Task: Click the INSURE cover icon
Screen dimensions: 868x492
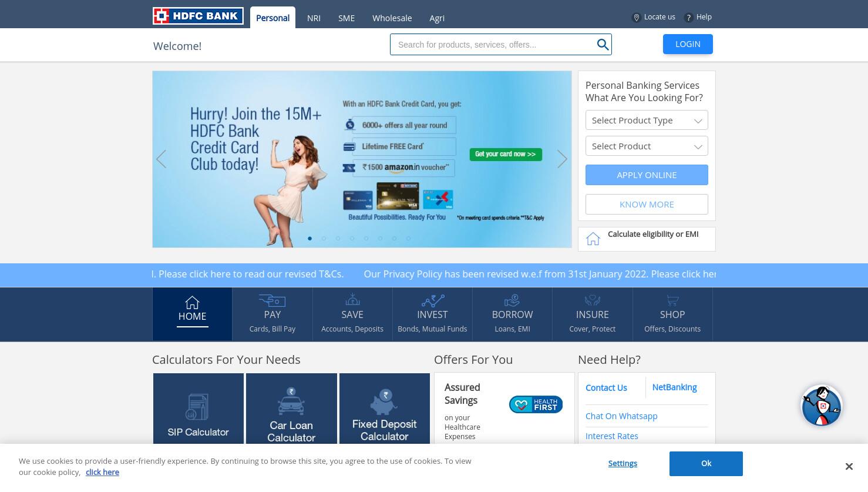Action: point(592,300)
